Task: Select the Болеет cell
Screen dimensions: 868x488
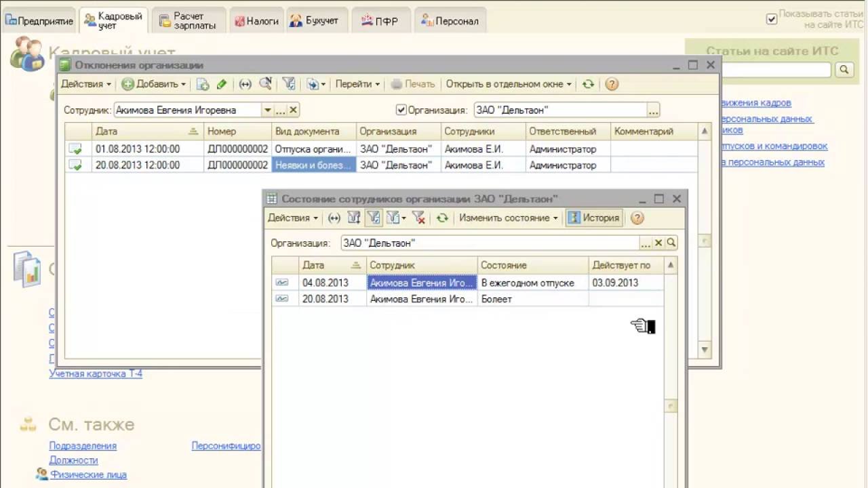Action: [x=533, y=299]
